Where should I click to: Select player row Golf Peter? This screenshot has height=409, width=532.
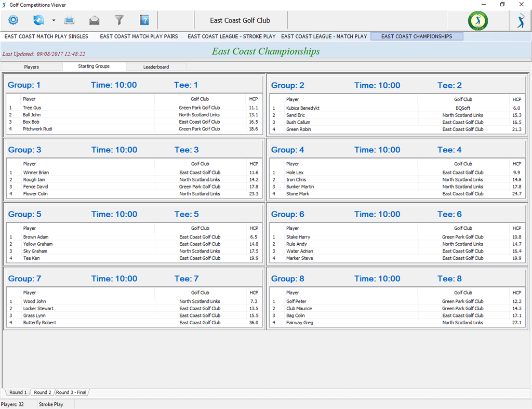397,301
